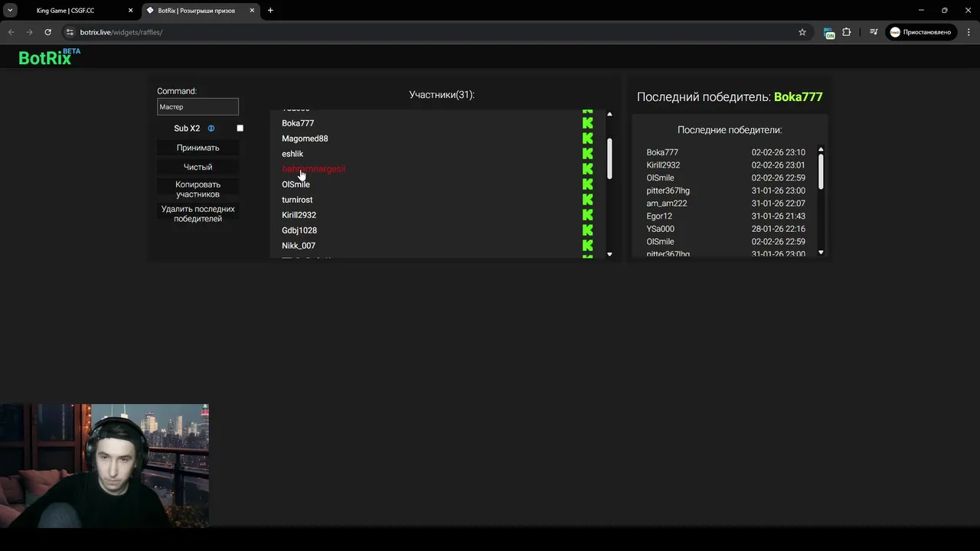Screen dimensions: 980x551
Task: Select participant OlSmile in participants list
Action: coord(296,184)
